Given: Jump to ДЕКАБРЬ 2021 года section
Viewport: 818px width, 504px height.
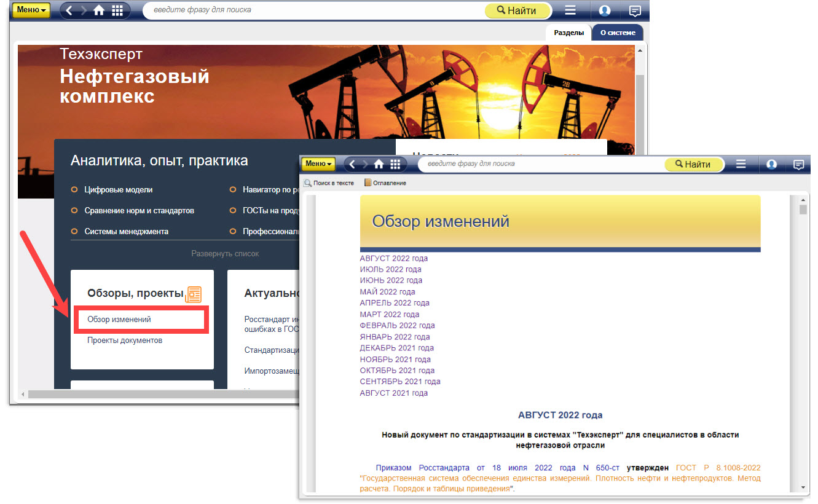Looking at the screenshot, I should [397, 348].
